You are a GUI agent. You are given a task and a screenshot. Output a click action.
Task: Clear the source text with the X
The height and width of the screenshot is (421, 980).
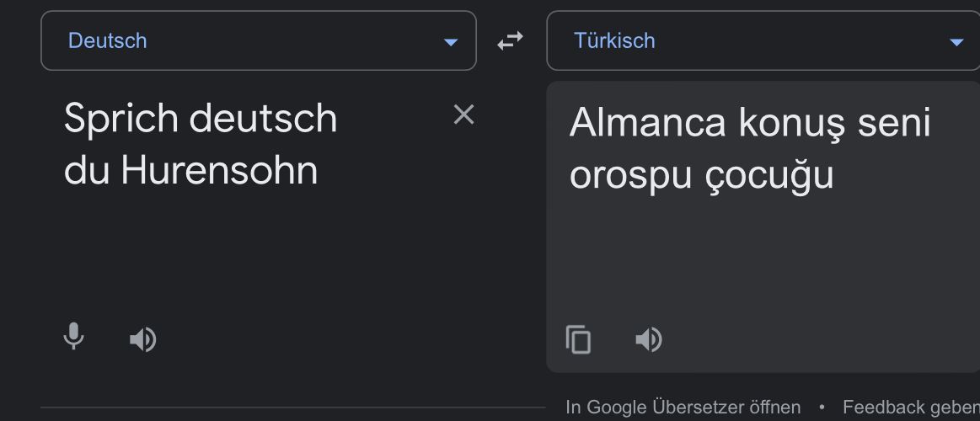pyautogui.click(x=463, y=115)
